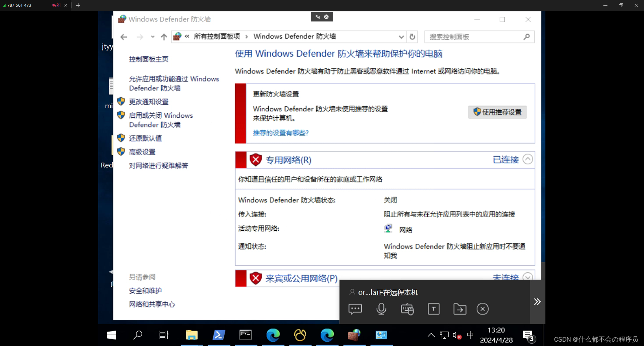This screenshot has width=644, height=346.
Task: Open 对网络进行疑难解答 link
Action: (159, 166)
